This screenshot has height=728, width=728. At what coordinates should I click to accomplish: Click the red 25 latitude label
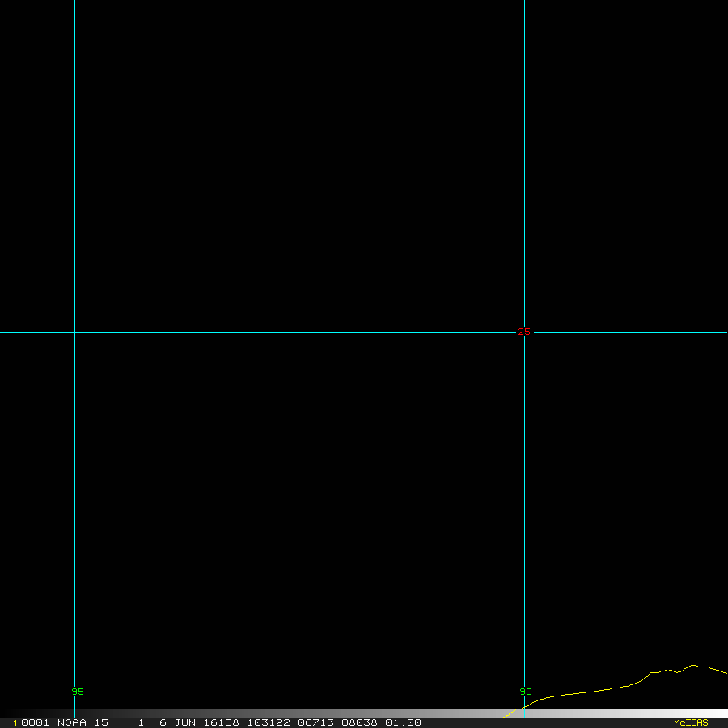pos(523,332)
